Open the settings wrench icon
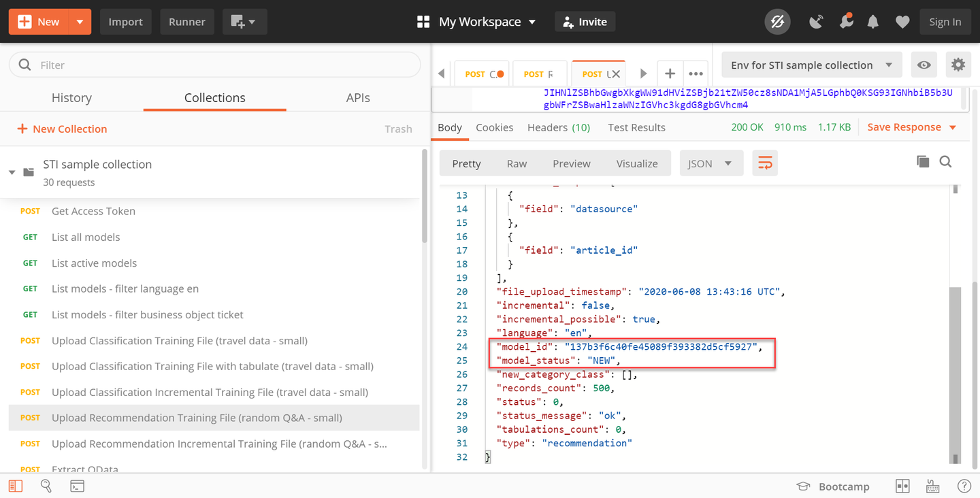Image resolution: width=980 pixels, height=498 pixels. tap(846, 22)
